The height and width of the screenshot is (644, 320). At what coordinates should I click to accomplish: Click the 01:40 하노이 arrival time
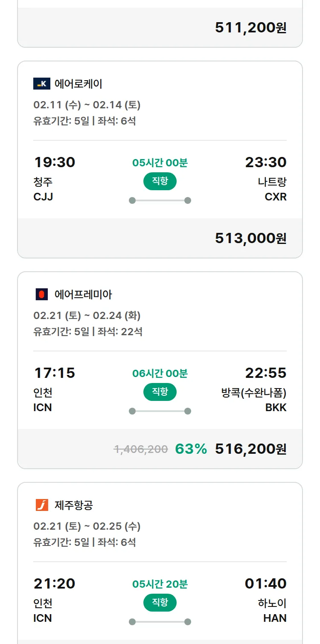point(265,583)
